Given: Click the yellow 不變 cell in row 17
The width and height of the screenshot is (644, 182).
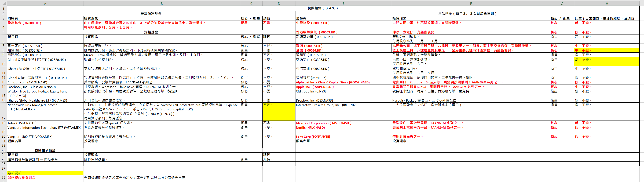Looking at the screenshot, I should [279, 111].
